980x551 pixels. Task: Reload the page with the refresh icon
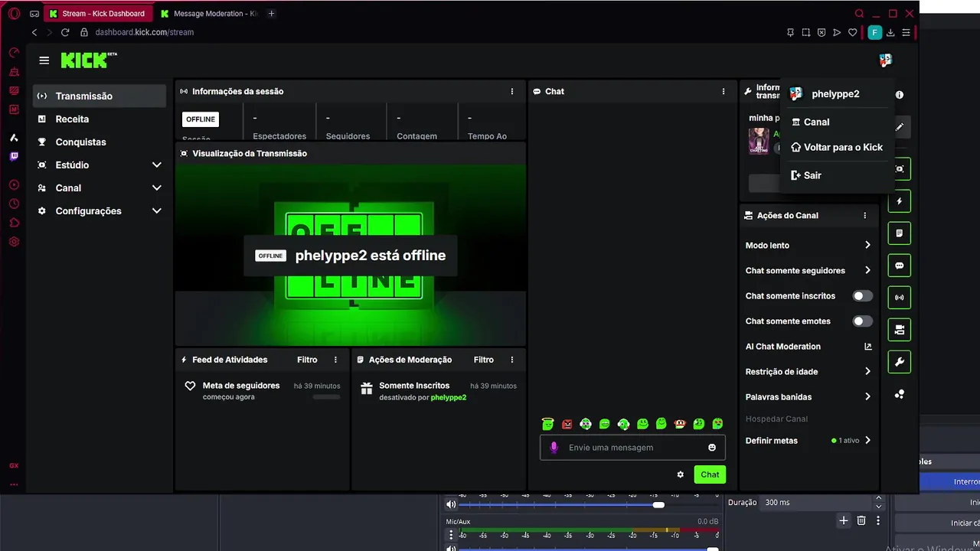pyautogui.click(x=65, y=32)
